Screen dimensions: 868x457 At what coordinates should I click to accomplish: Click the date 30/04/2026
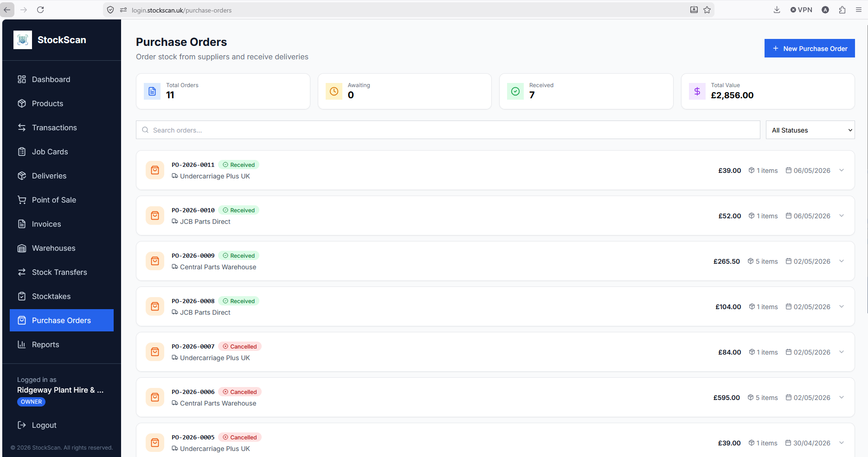tap(811, 443)
